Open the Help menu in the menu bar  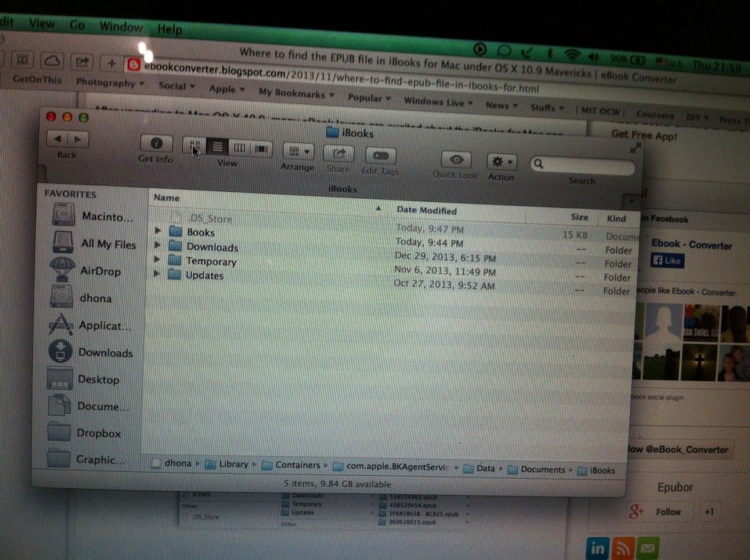(x=168, y=28)
